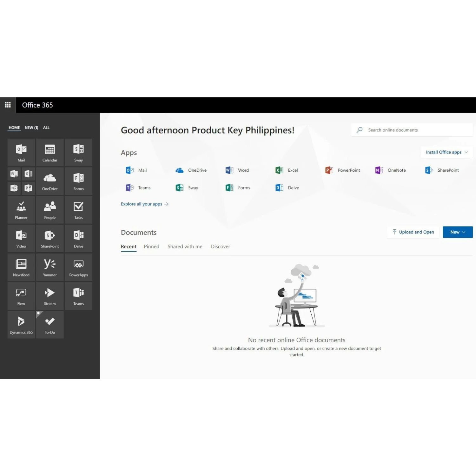Switch to the NEW (1) tab
This screenshot has height=476, width=476.
(x=31, y=128)
